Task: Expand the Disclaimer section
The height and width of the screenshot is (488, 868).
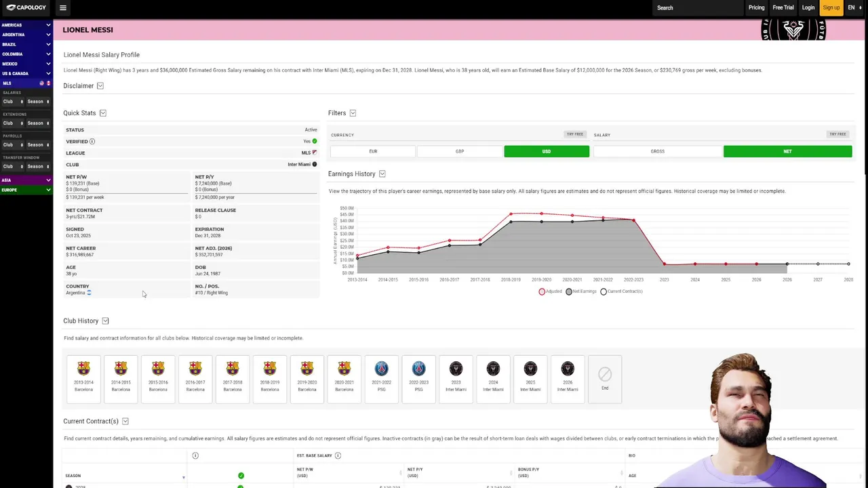Action: pos(100,86)
